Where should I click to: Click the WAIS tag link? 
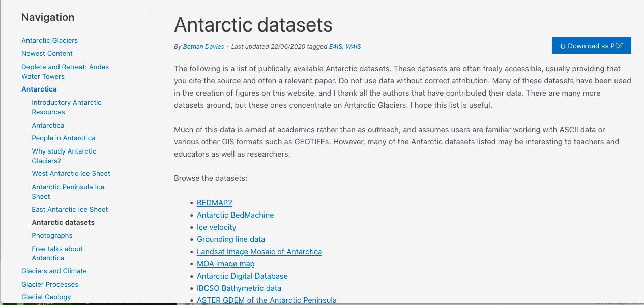(x=353, y=46)
